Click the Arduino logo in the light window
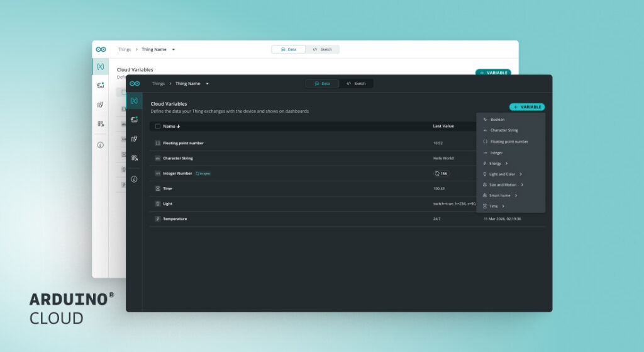The image size is (644, 352). pyautogui.click(x=101, y=49)
